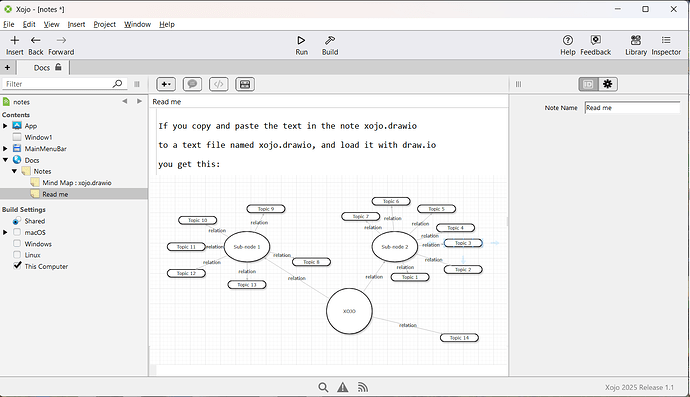Screen dimensions: 690x397
Task: Click the Note Name input field
Action: 632,108
